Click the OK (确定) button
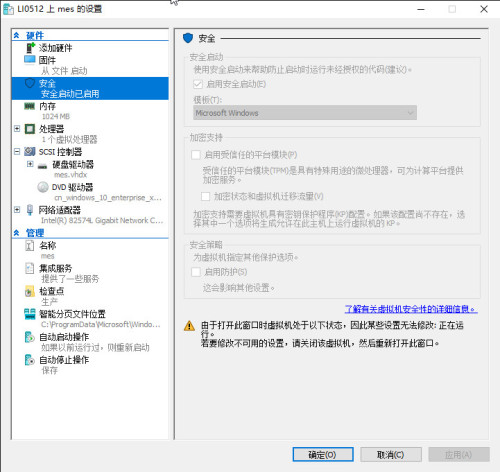Image resolution: width=500 pixels, height=472 pixels. tap(323, 455)
